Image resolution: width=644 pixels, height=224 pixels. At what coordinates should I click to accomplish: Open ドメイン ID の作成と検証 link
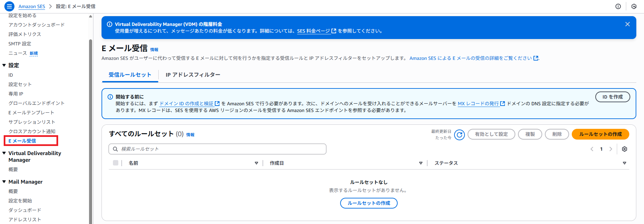187,104
